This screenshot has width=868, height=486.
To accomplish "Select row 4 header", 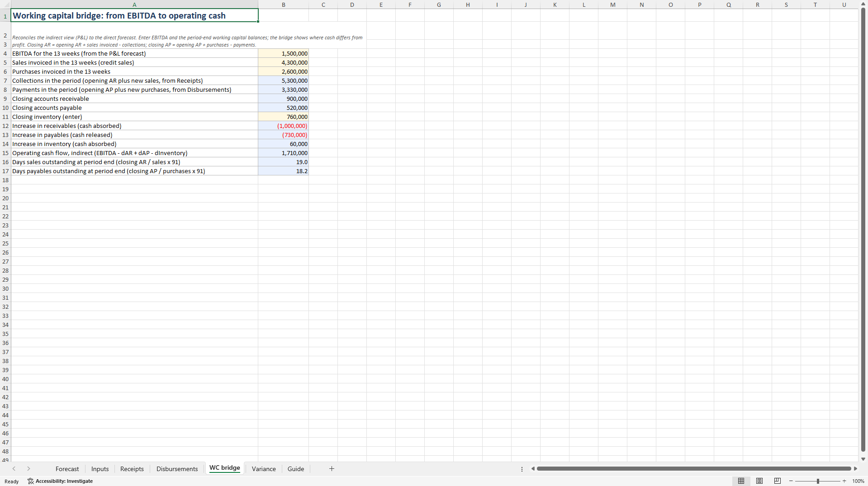I will (5, 53).
